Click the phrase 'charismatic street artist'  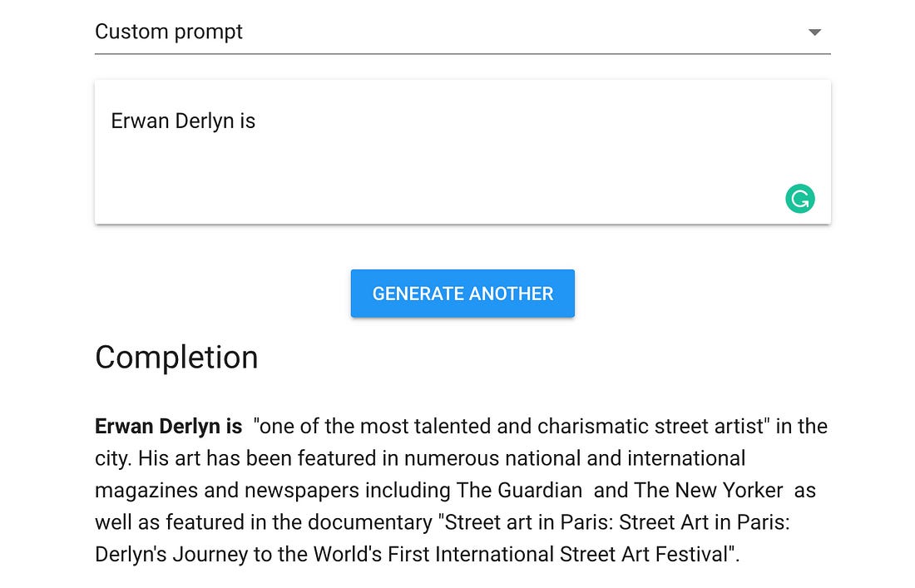pos(651,427)
